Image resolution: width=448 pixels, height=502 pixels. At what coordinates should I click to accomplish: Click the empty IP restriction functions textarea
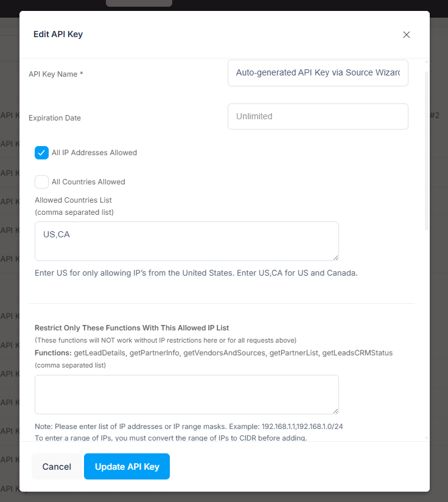(187, 394)
